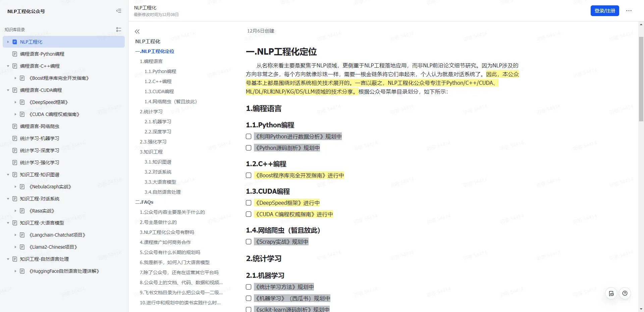Expand the 《Langchain-Chatchat项目》 tree node
This screenshot has height=312, width=644.
pyautogui.click(x=15, y=235)
